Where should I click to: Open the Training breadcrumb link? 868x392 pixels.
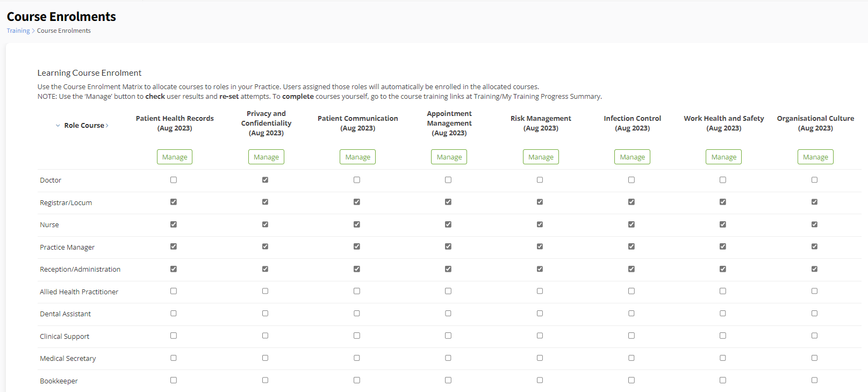pyautogui.click(x=18, y=31)
